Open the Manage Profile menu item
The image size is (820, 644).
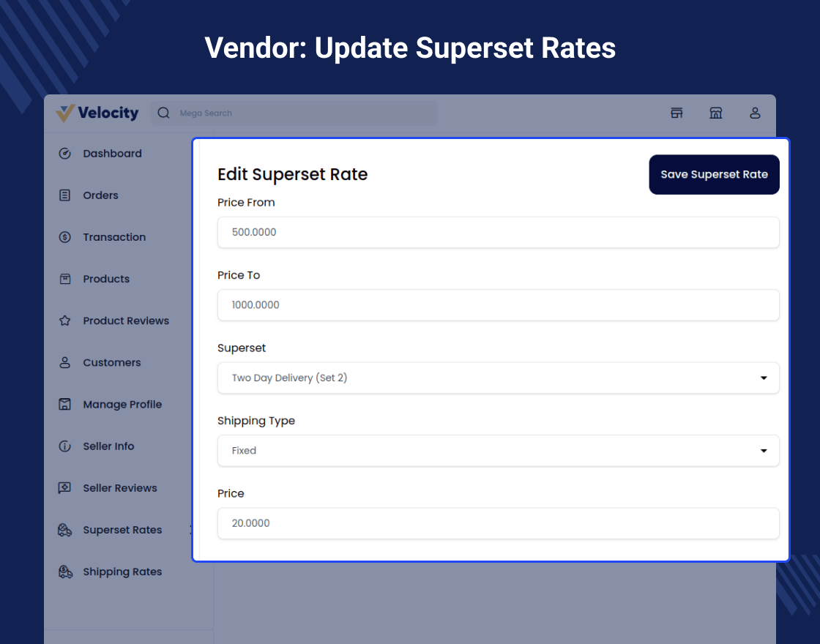coord(122,404)
